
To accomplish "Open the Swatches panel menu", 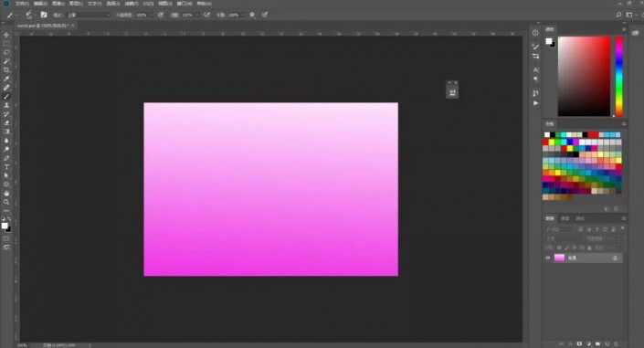I will coord(624,123).
